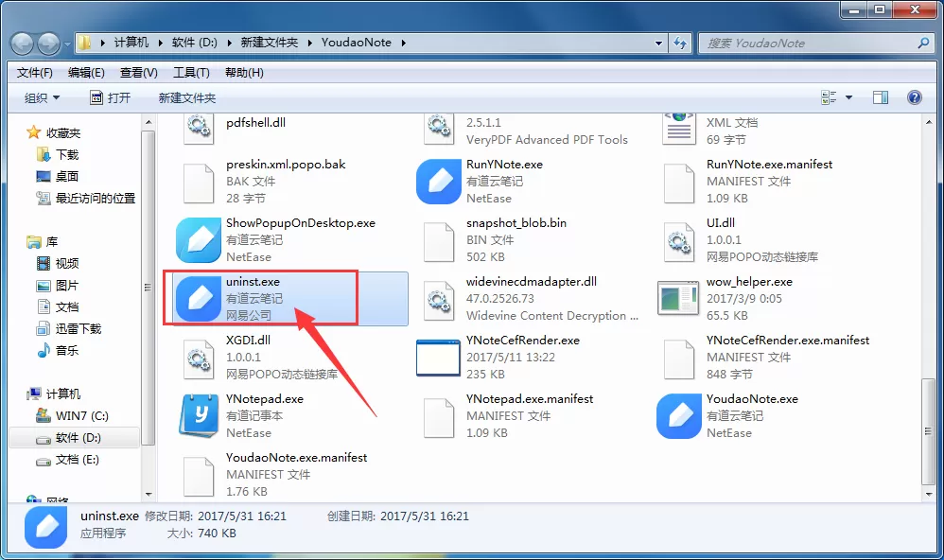
Task: Select 视频 library
Action: tap(59, 264)
